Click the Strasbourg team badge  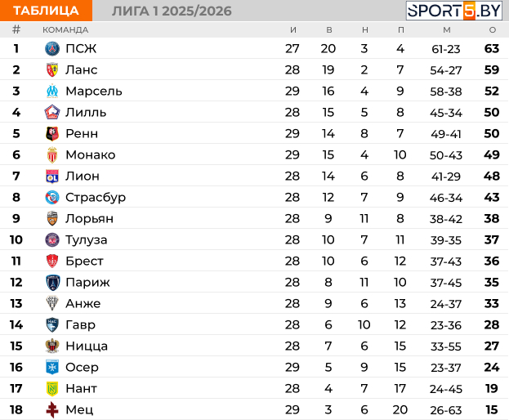[x=52, y=198]
